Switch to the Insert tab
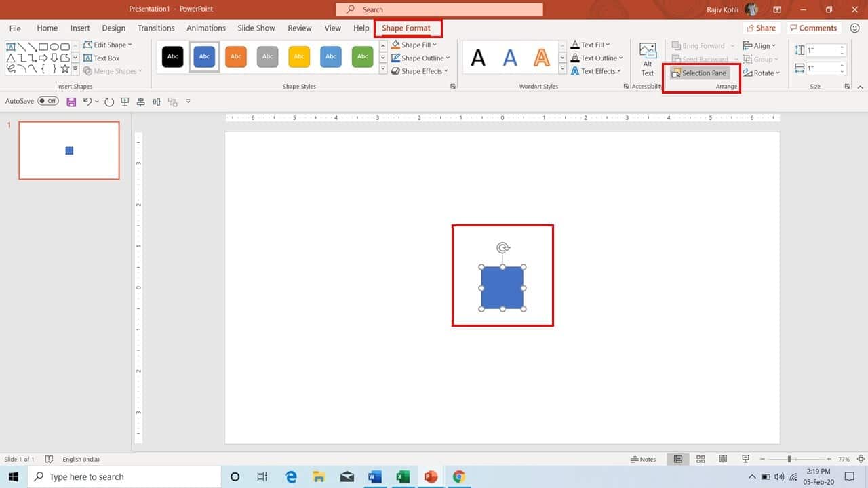The height and width of the screenshot is (488, 868). coord(80,28)
